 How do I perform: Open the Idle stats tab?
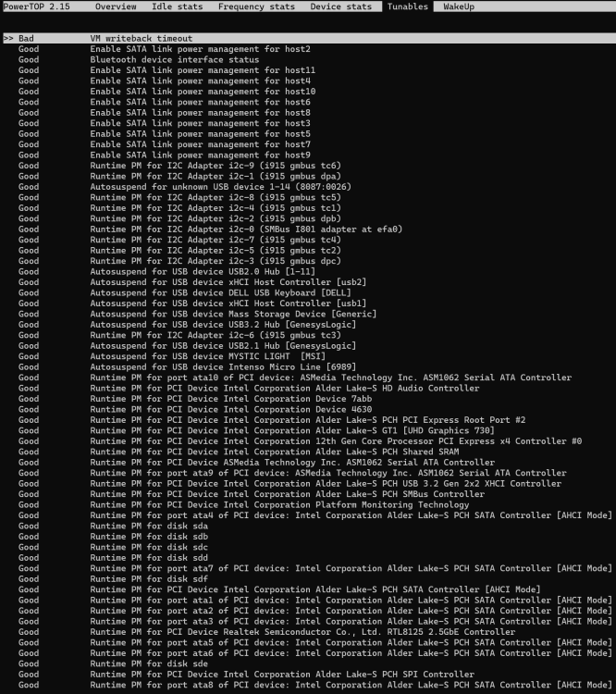177,6
